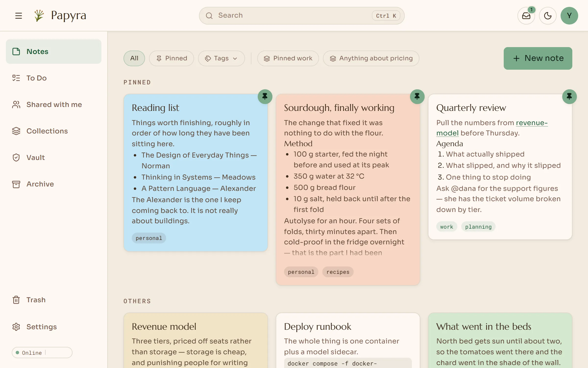This screenshot has width=588, height=368.
Task: Open the Y user avatar
Action: click(x=569, y=16)
